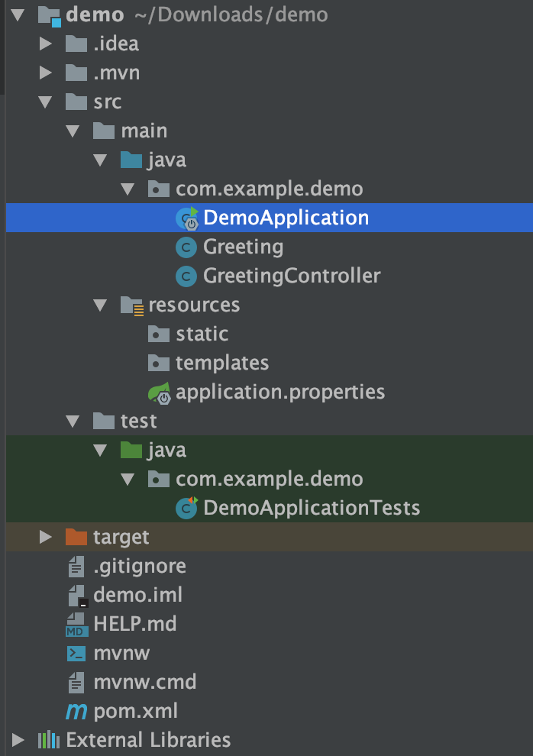Screen dimensions: 533x756
Task: Click the Spring leaf icon for application.properties
Action: [x=160, y=393]
